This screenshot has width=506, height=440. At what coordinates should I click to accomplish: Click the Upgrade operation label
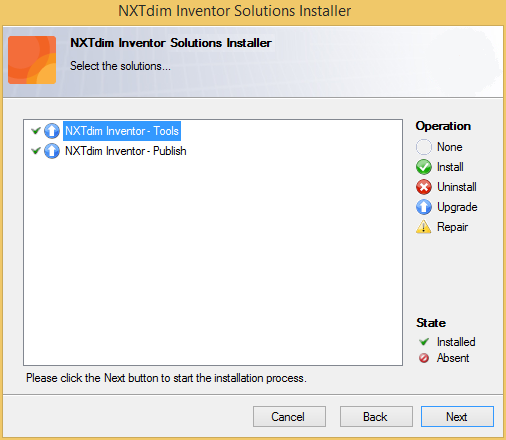[457, 207]
